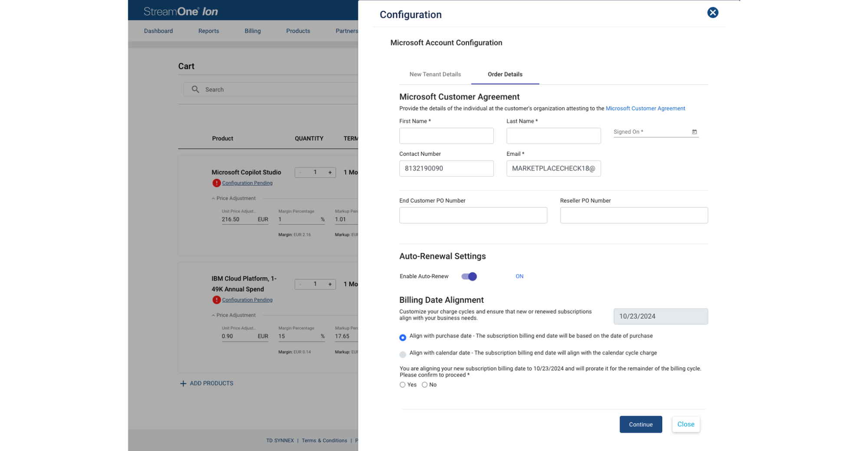
Task: Select Align with purchase date option
Action: coord(403,337)
